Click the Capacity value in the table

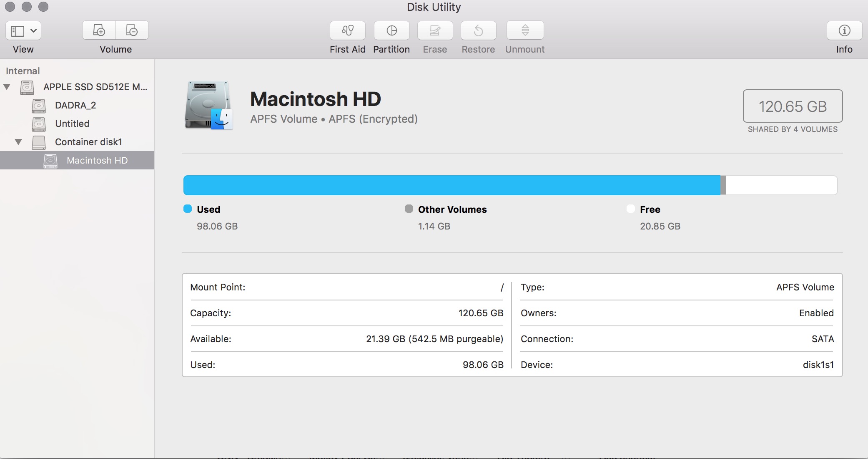[481, 313]
